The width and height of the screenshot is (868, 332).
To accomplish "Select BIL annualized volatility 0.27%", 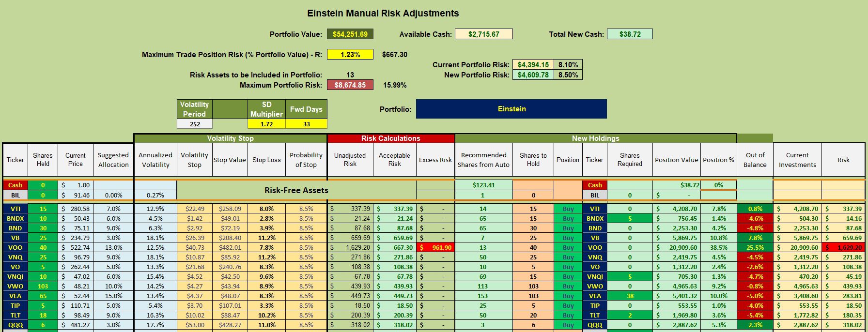I will [x=155, y=195].
